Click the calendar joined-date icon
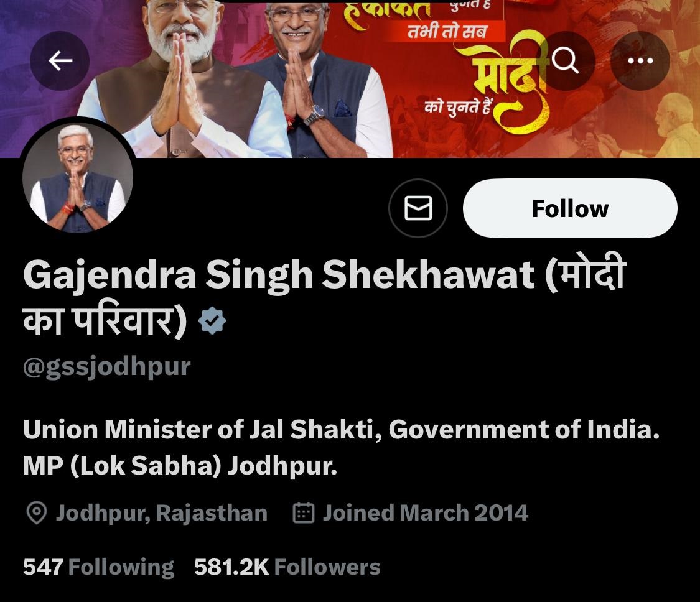The height and width of the screenshot is (602, 700). (304, 512)
